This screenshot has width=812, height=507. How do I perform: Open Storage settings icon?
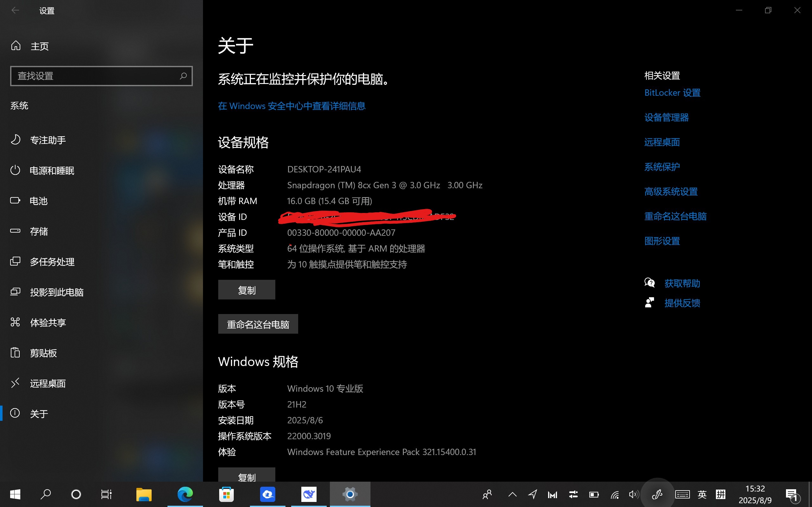pyautogui.click(x=16, y=231)
